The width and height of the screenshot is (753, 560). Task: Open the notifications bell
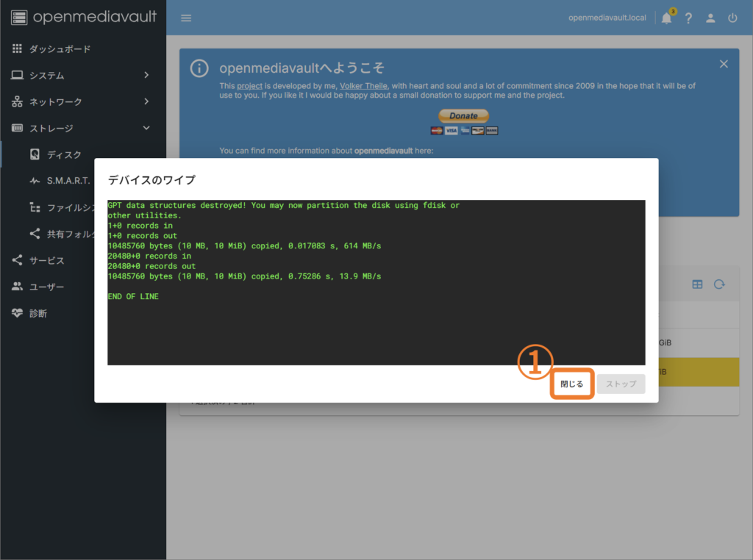[x=666, y=18]
